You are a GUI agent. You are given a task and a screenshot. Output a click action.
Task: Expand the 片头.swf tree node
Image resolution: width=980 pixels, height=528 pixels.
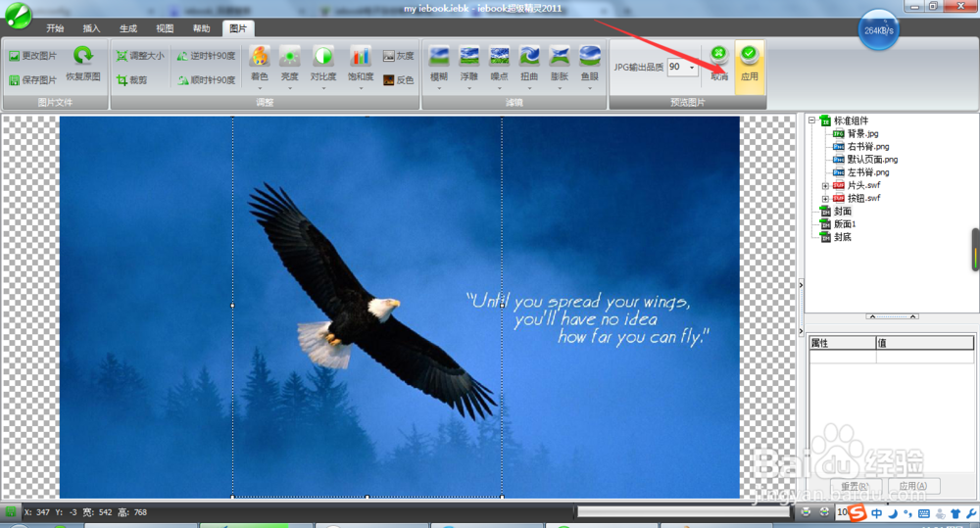point(825,185)
